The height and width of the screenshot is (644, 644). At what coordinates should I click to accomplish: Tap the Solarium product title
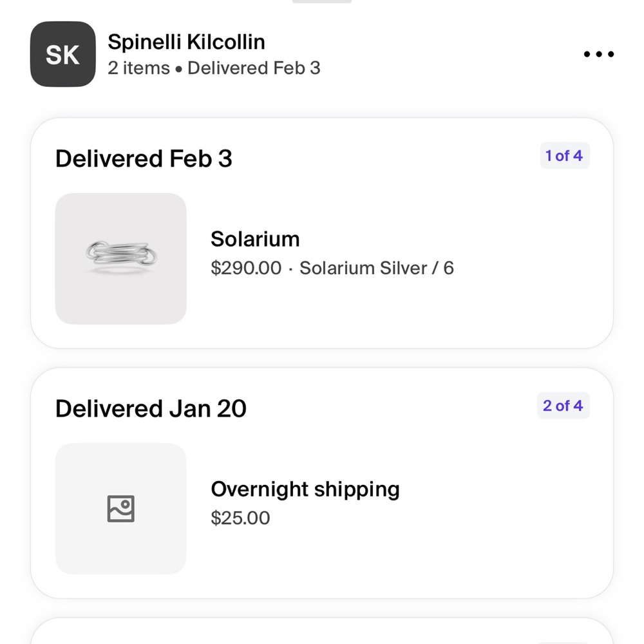(255, 239)
